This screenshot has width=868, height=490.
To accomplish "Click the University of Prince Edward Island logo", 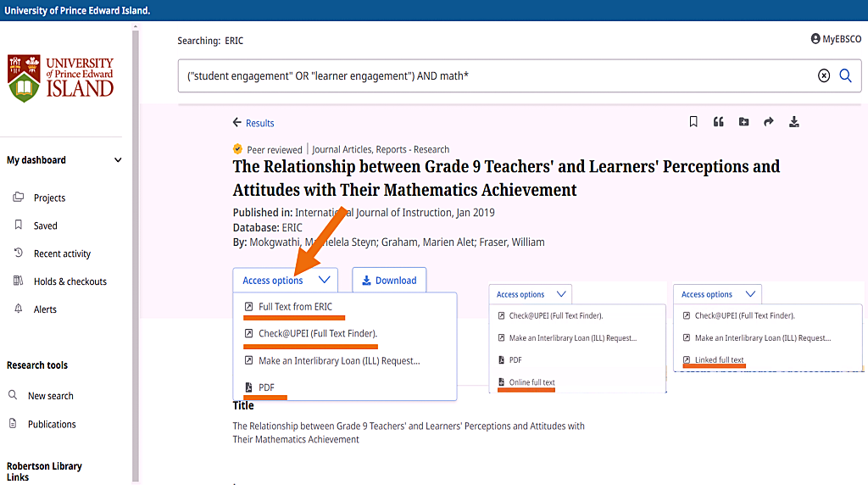I will pos(61,78).
